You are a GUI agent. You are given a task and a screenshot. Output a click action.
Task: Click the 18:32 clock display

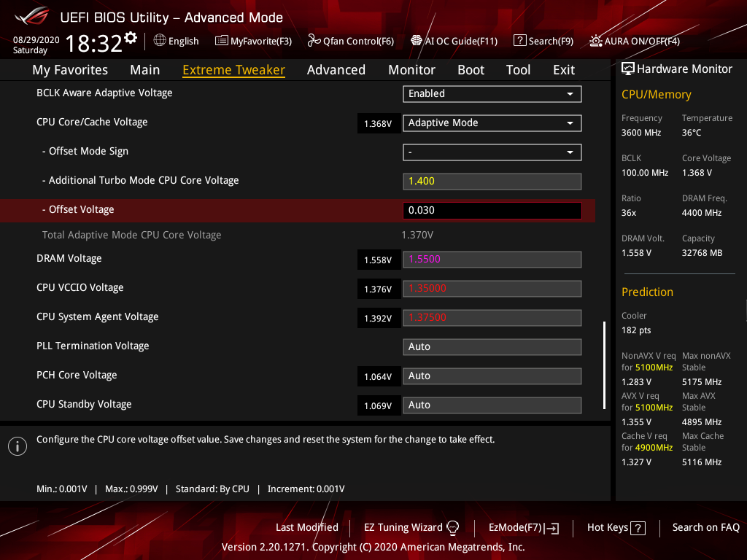pyautogui.click(x=94, y=43)
